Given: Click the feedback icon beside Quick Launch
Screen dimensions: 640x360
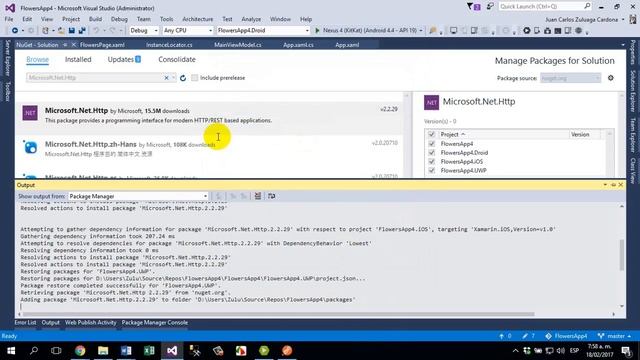Looking at the screenshot, I should pyautogui.click(x=490, y=6).
